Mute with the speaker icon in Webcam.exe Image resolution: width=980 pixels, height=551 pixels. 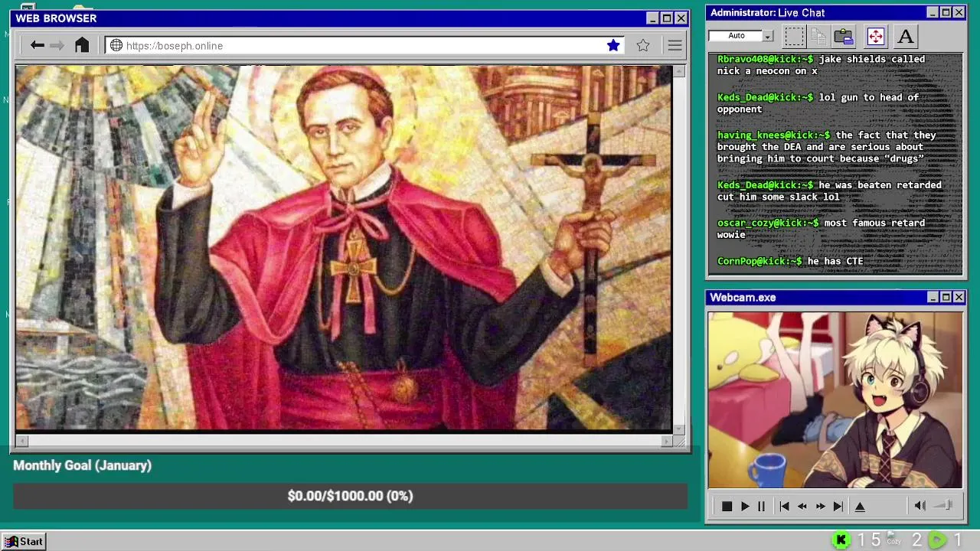pos(920,506)
